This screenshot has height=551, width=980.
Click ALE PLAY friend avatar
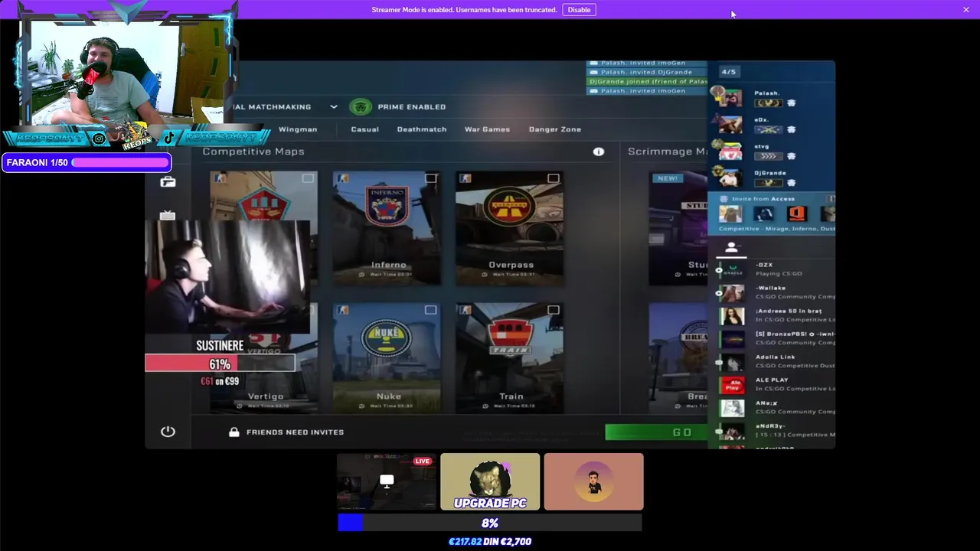click(x=732, y=384)
